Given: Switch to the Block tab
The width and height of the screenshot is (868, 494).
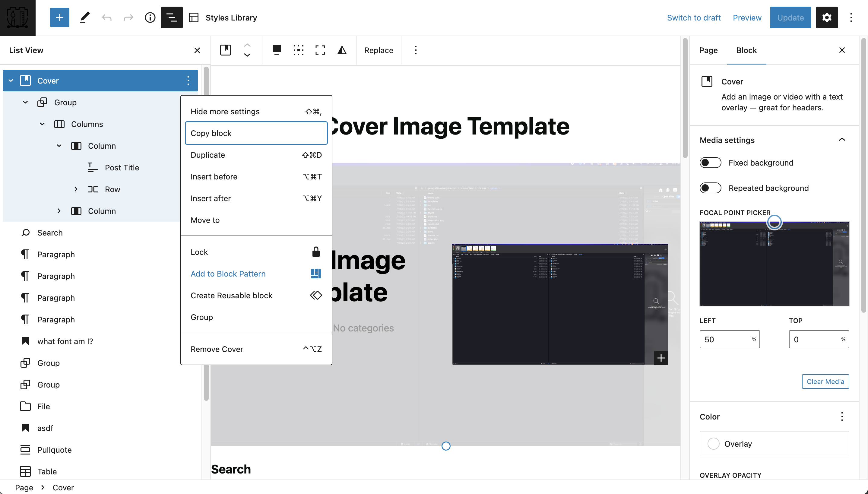Looking at the screenshot, I should pos(746,50).
